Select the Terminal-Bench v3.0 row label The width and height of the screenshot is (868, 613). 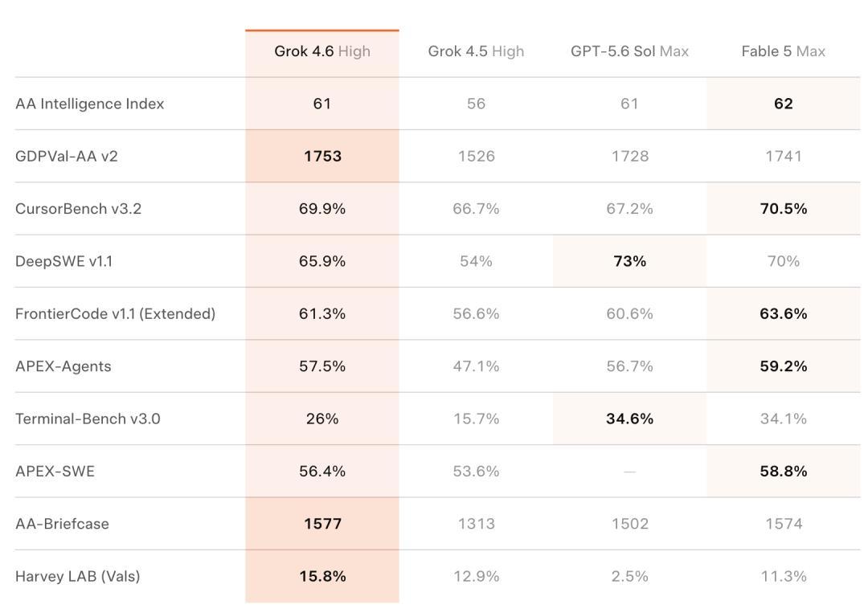(88, 419)
